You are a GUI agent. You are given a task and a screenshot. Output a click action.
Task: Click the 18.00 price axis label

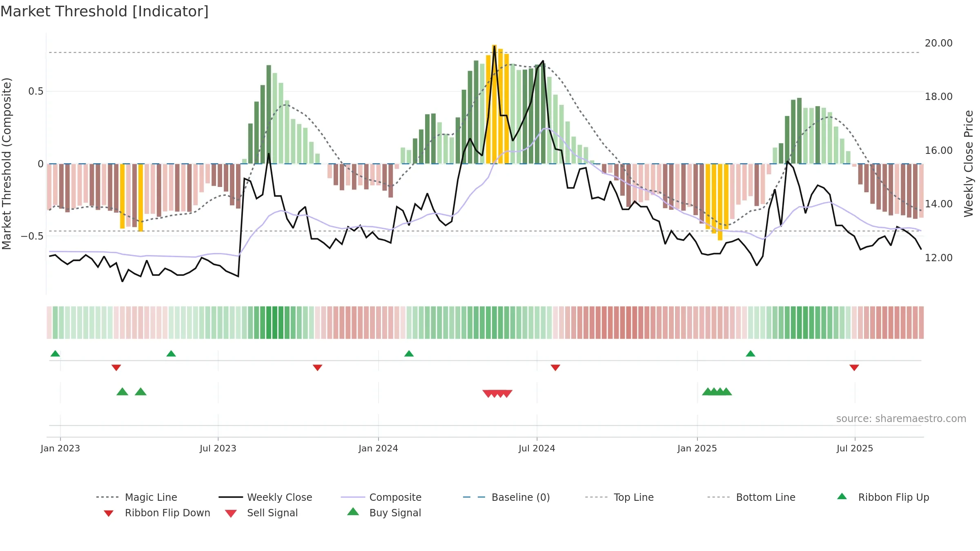click(x=939, y=96)
